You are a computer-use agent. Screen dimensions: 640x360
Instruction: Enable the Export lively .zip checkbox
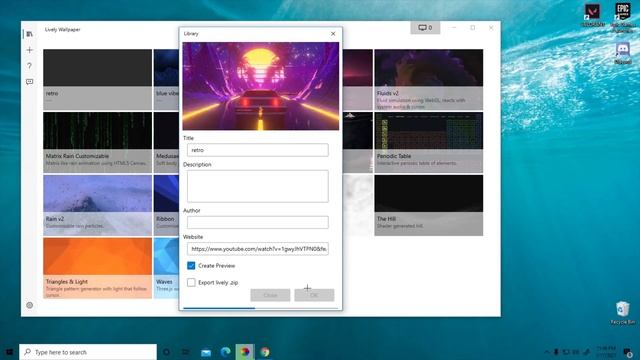191,282
